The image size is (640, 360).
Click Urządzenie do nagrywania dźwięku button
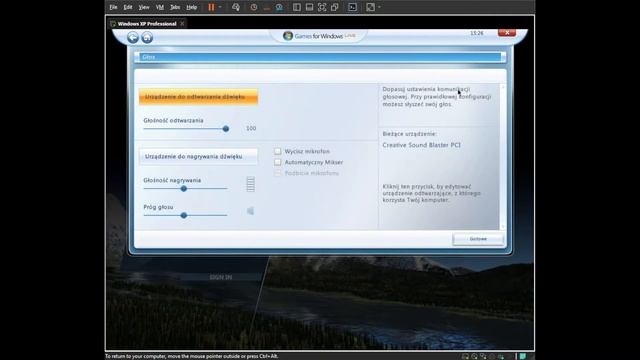click(x=198, y=157)
